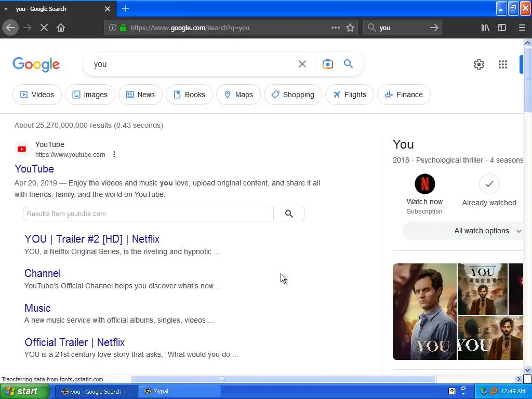
Task: Click the help question mark tray icon
Action: point(451,392)
